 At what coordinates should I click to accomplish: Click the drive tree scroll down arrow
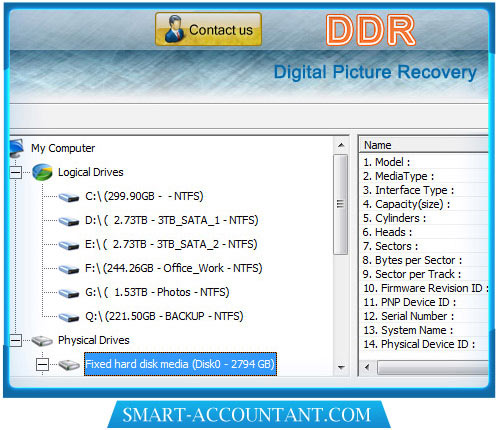tap(341, 368)
